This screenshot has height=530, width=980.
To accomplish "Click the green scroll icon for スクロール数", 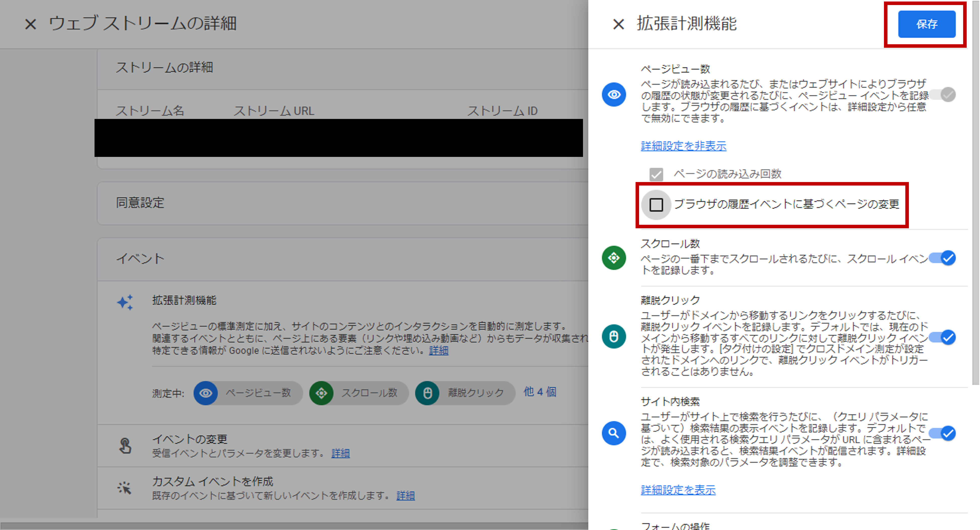I will (x=614, y=258).
